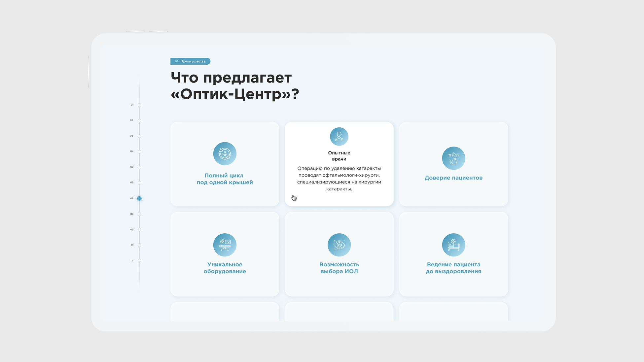Click the "Опытные врачи" card heading
This screenshot has width=644, height=362.
(x=339, y=156)
